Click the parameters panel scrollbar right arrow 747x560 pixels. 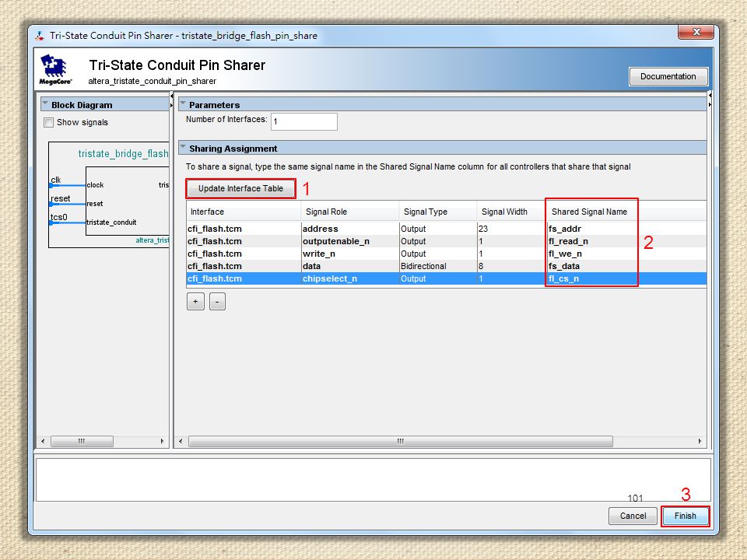point(700,442)
